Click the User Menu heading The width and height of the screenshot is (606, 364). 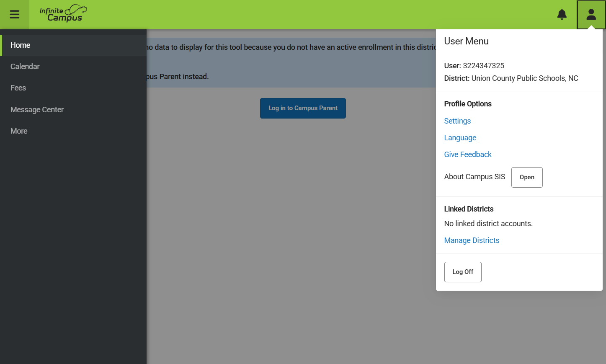pos(466,41)
